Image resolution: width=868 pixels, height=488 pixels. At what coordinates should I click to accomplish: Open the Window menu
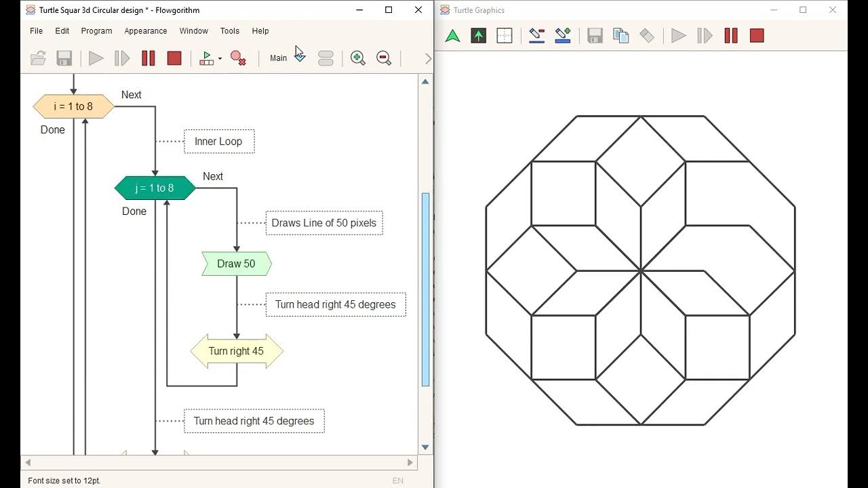click(194, 31)
